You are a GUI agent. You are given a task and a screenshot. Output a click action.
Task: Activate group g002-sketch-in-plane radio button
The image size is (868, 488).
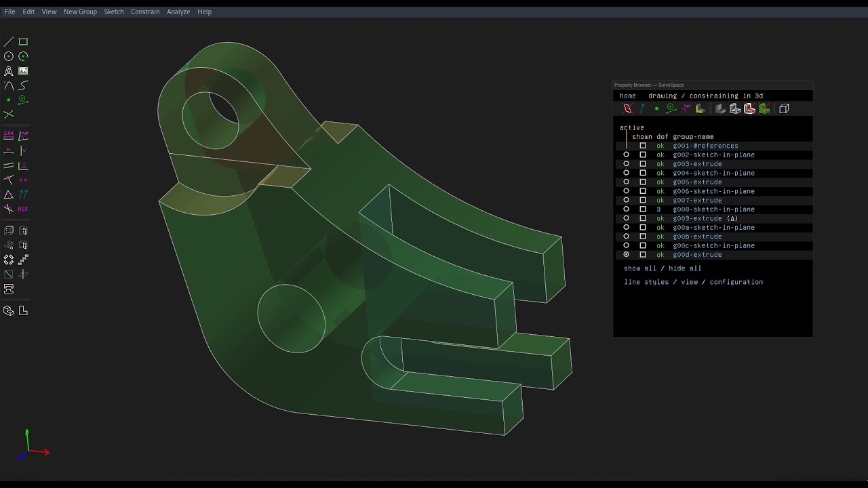(626, 155)
